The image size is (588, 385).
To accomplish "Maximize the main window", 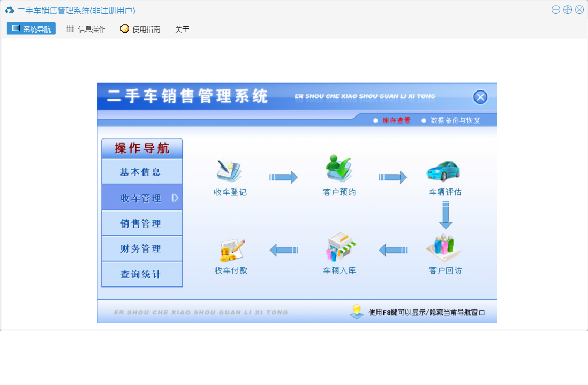I will (567, 10).
